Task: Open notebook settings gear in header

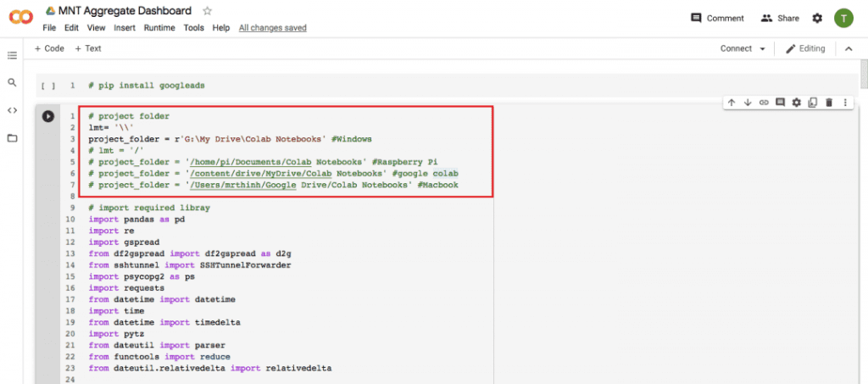Action: [x=817, y=19]
